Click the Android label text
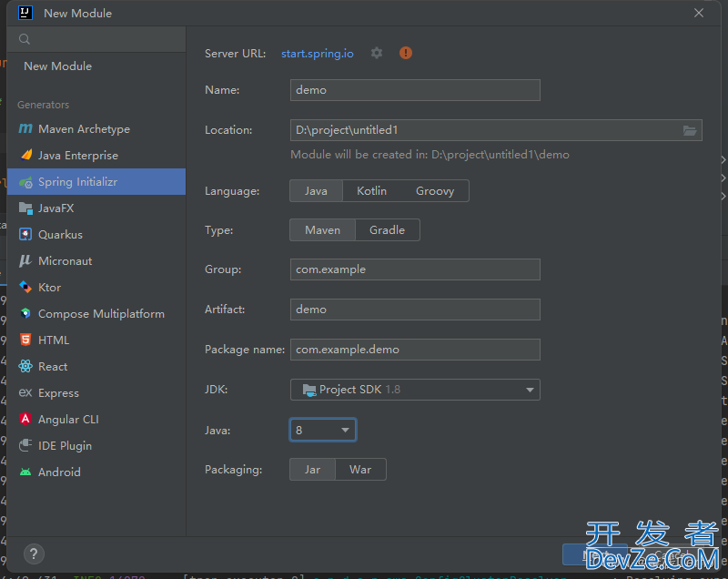The image size is (728, 579). click(59, 472)
